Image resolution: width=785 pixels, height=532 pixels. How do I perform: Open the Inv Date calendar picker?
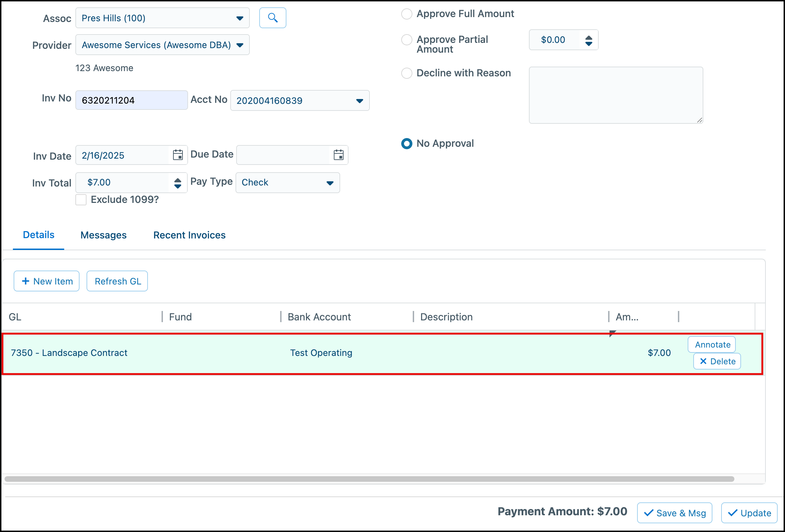coord(178,155)
